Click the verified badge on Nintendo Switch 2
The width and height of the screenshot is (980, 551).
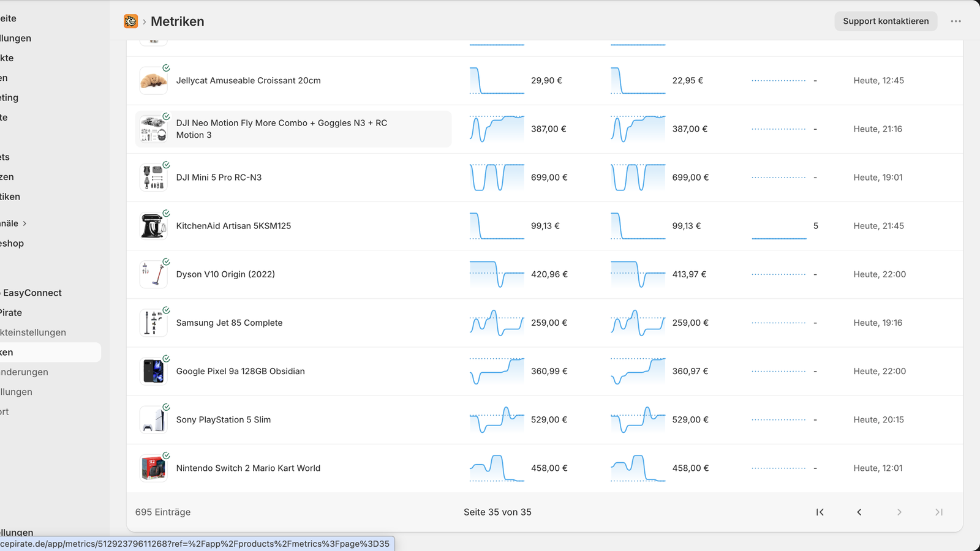(166, 455)
